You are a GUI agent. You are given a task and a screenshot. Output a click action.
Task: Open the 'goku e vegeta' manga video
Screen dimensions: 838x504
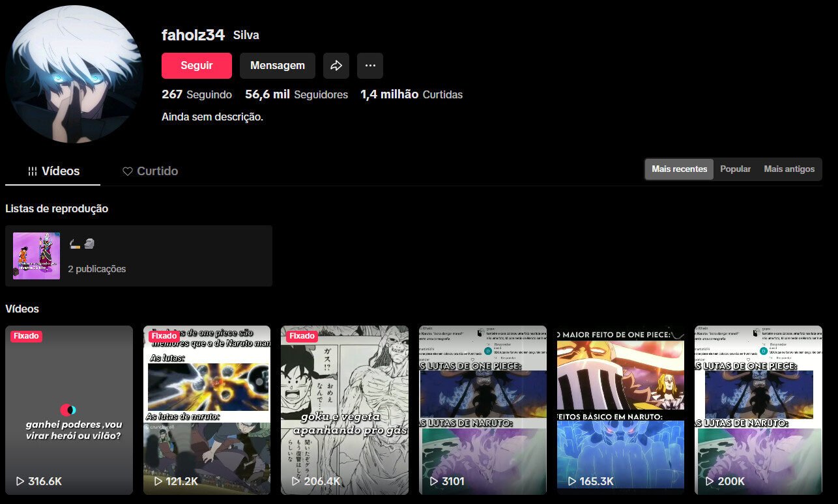pos(345,410)
